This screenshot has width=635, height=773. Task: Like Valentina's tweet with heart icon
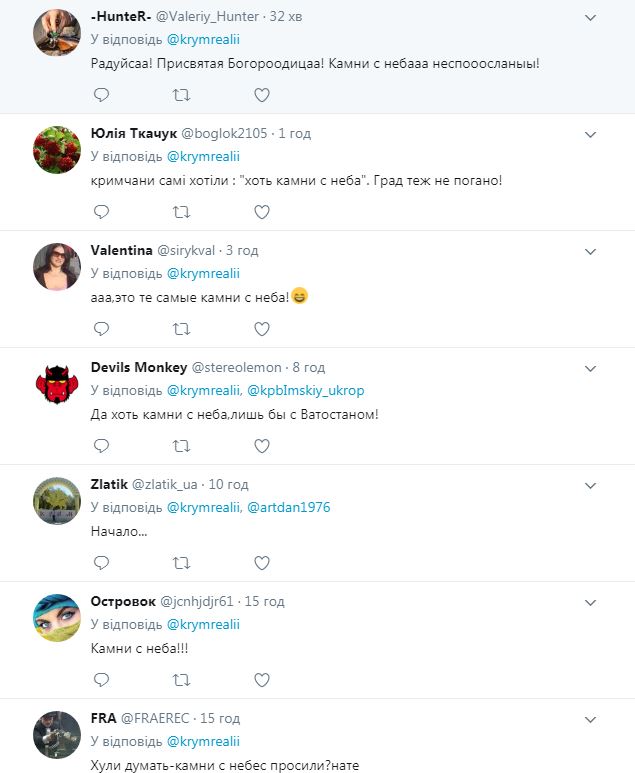click(262, 328)
